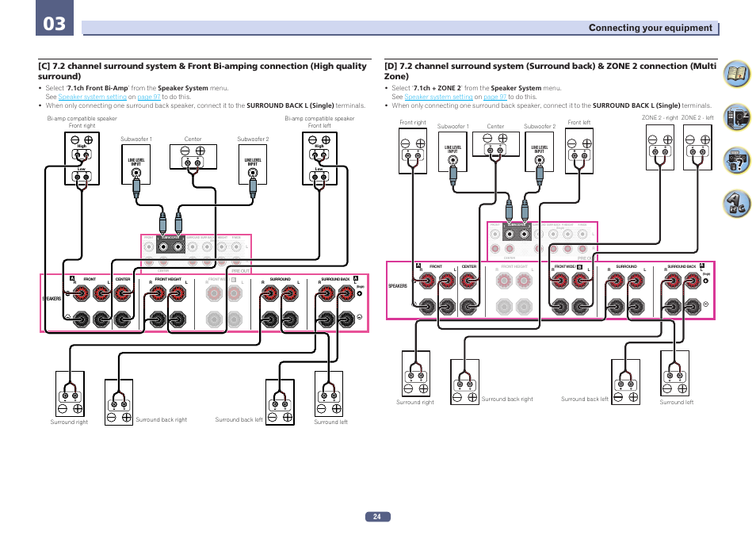Image resolution: width=756 pixels, height=535 pixels.
Task: Follow 'page 97' link in section C
Action: click(x=149, y=97)
